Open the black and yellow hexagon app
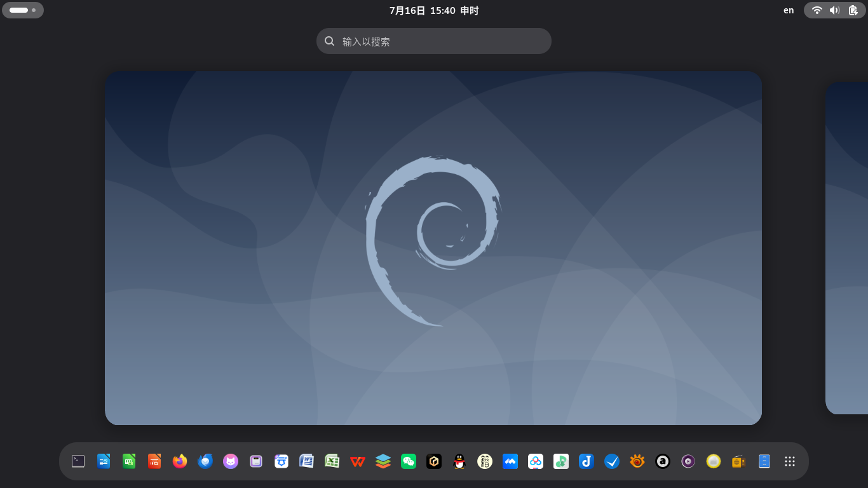The width and height of the screenshot is (868, 488). pos(434,461)
